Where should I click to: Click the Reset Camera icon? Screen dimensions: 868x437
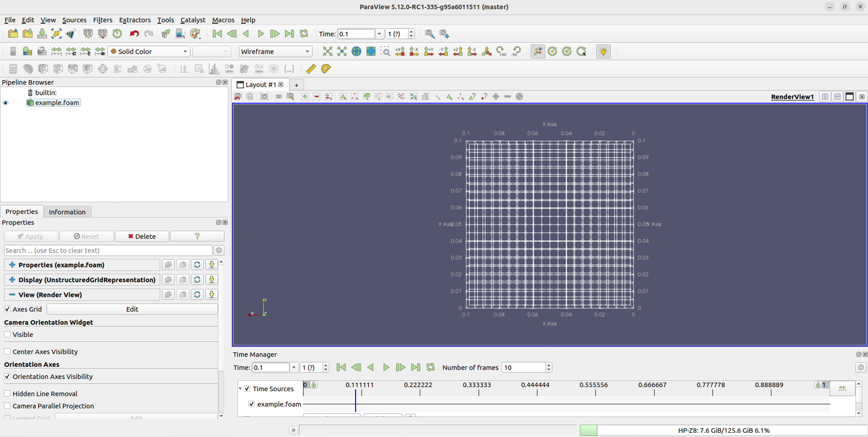327,52
